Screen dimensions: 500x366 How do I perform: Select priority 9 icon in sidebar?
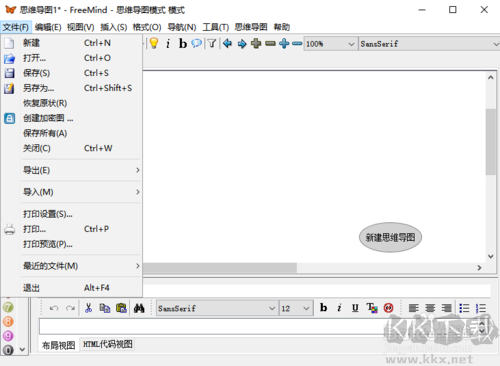click(8, 336)
